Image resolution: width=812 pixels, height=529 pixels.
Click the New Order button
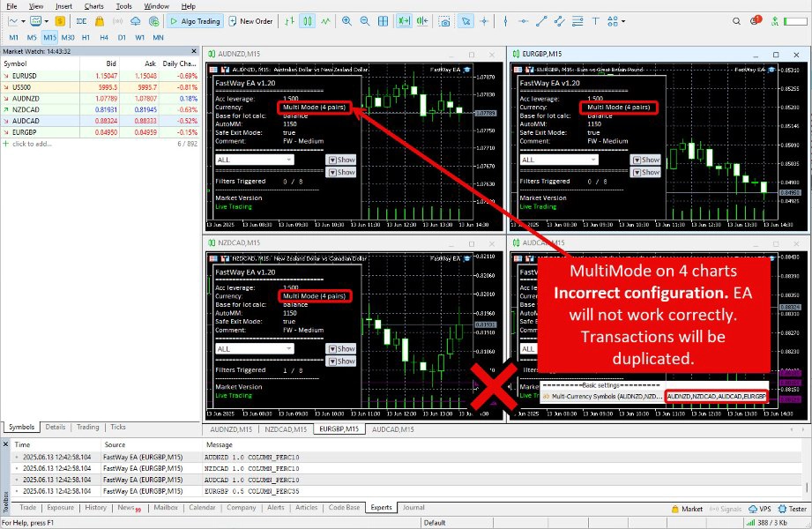coord(250,20)
